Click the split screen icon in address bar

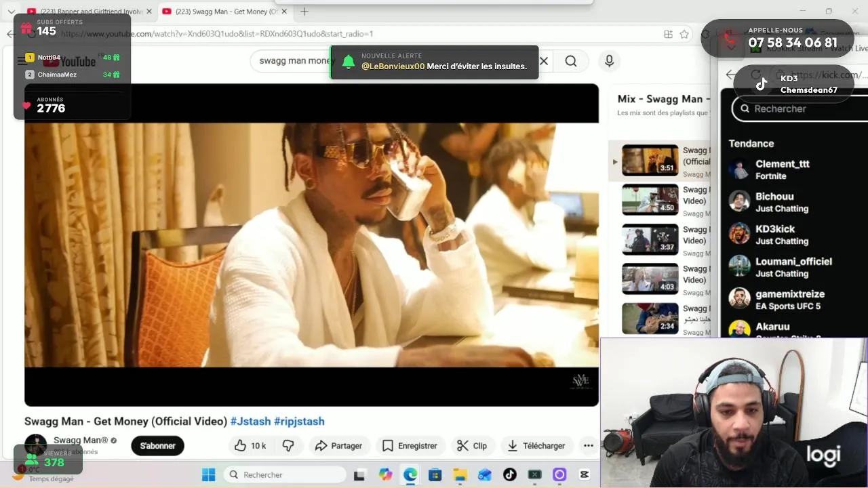point(669,34)
